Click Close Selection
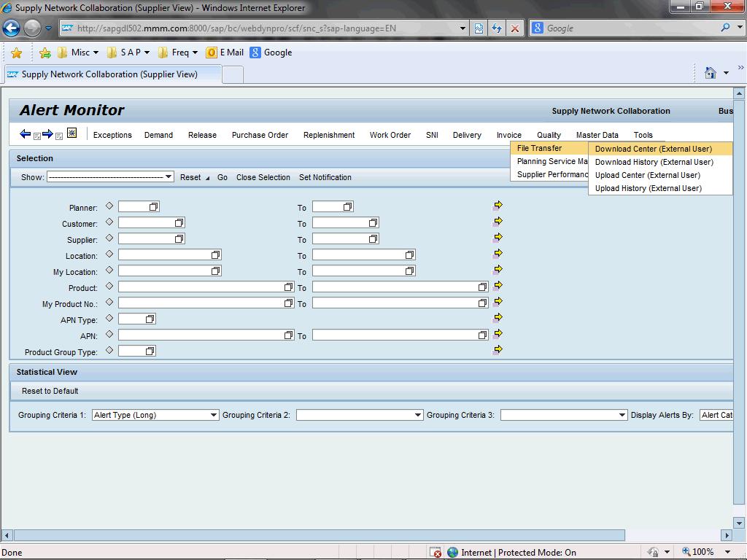This screenshot has height=560, width=747. point(263,177)
